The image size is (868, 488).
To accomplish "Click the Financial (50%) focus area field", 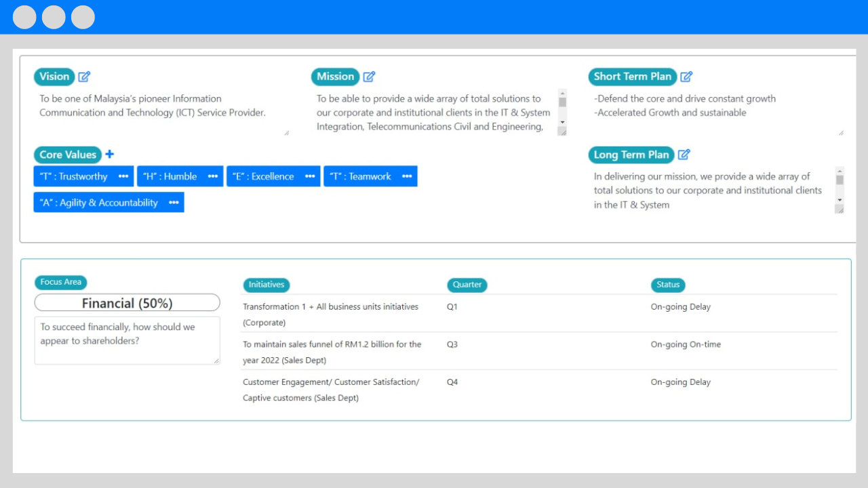I will pyautogui.click(x=127, y=303).
